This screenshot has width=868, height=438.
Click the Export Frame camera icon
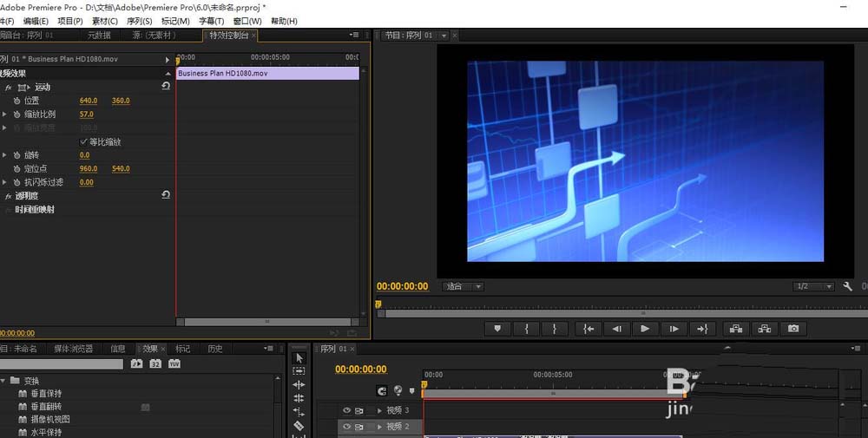tap(792, 329)
